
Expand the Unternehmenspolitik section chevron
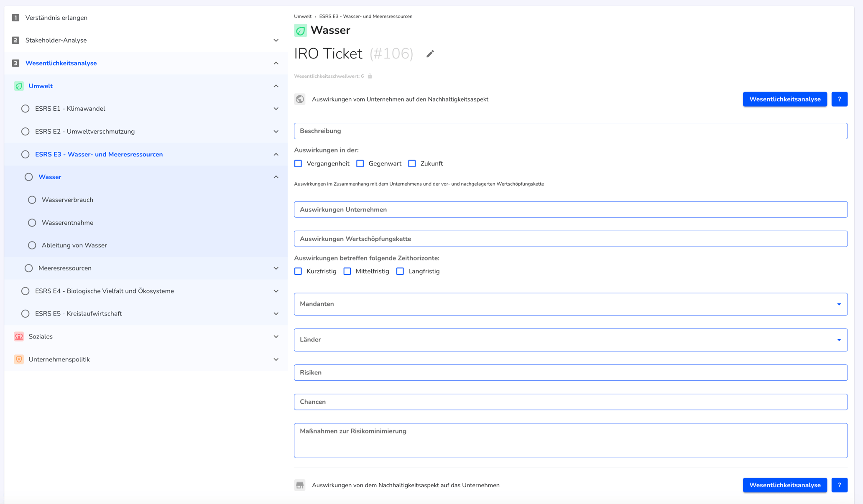[x=276, y=359]
